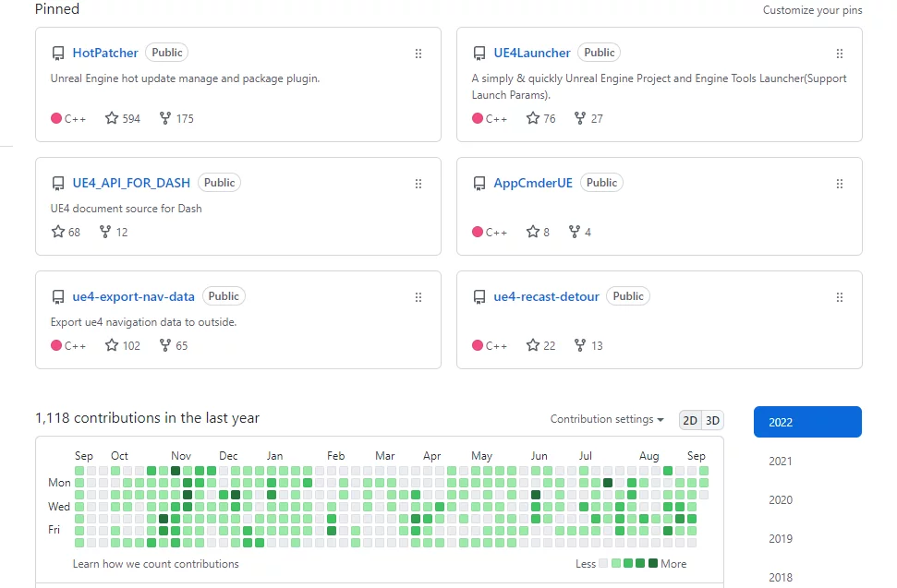Click the HotPatcher forks icon
897x588 pixels.
[x=165, y=118]
